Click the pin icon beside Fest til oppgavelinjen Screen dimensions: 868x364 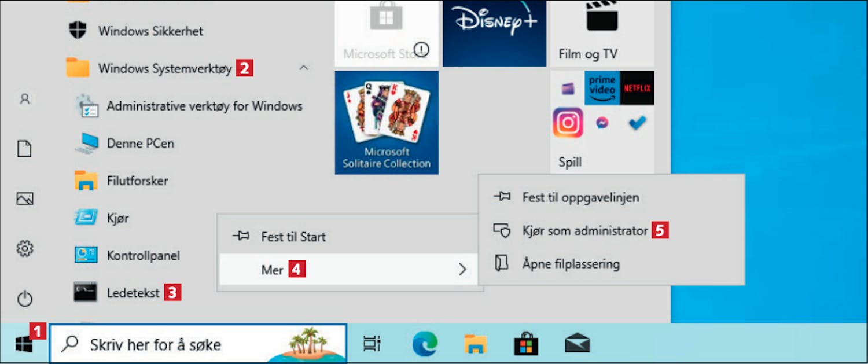(x=502, y=197)
